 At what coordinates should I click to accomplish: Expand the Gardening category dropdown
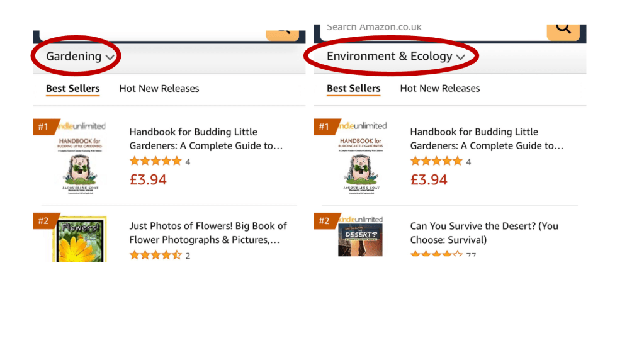pyautogui.click(x=80, y=56)
